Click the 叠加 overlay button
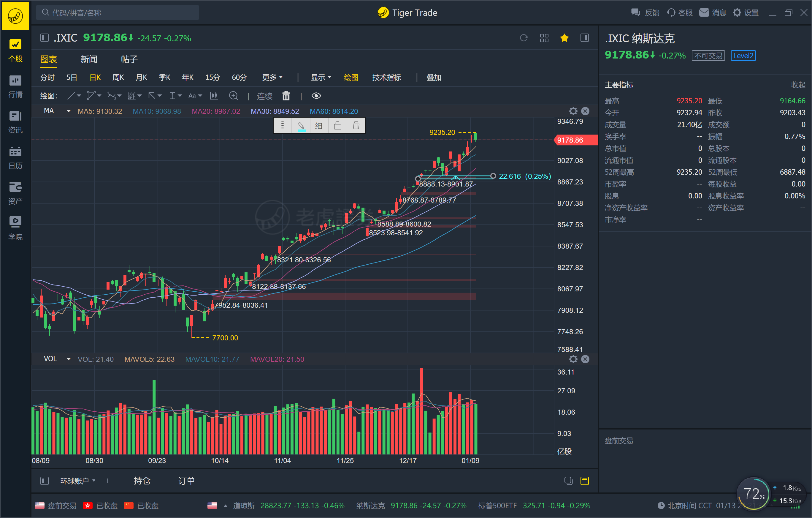Viewport: 812px width, 518px height. click(x=434, y=77)
